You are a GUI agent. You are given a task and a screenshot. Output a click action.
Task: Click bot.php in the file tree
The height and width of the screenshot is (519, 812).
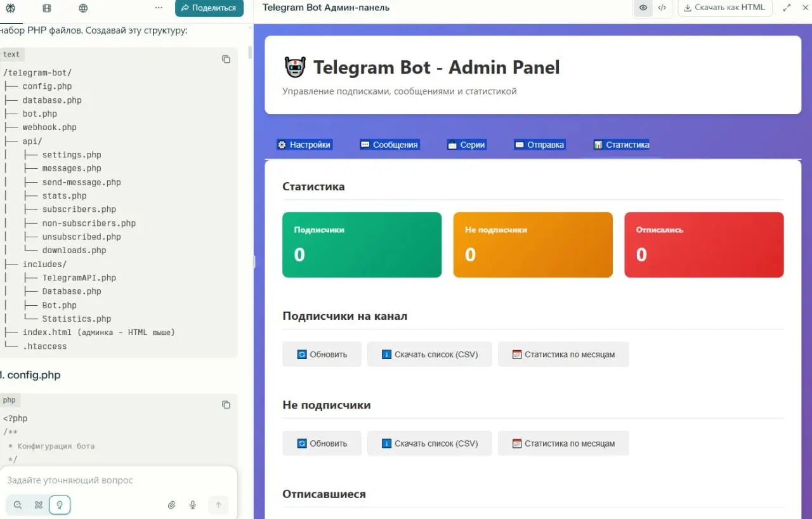(x=40, y=114)
